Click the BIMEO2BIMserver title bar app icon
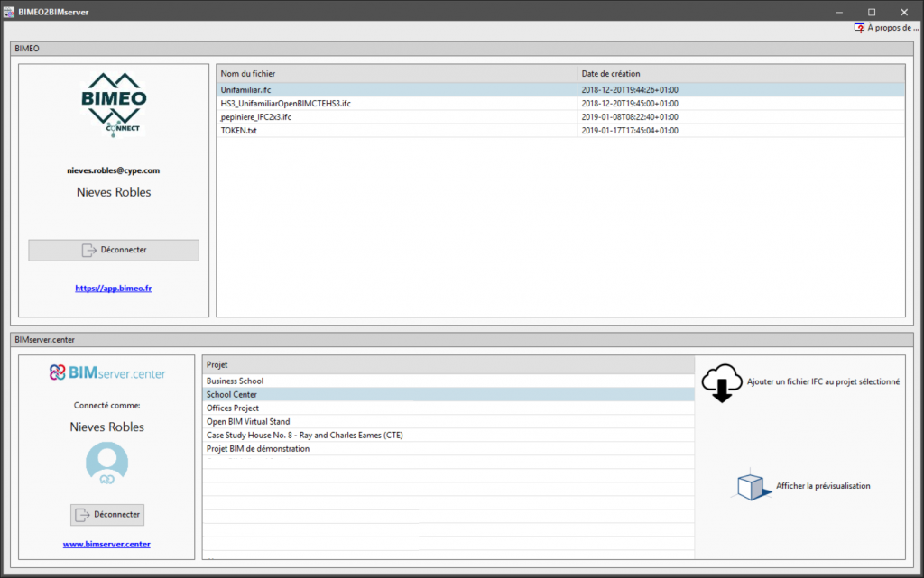924x578 pixels. [9, 12]
